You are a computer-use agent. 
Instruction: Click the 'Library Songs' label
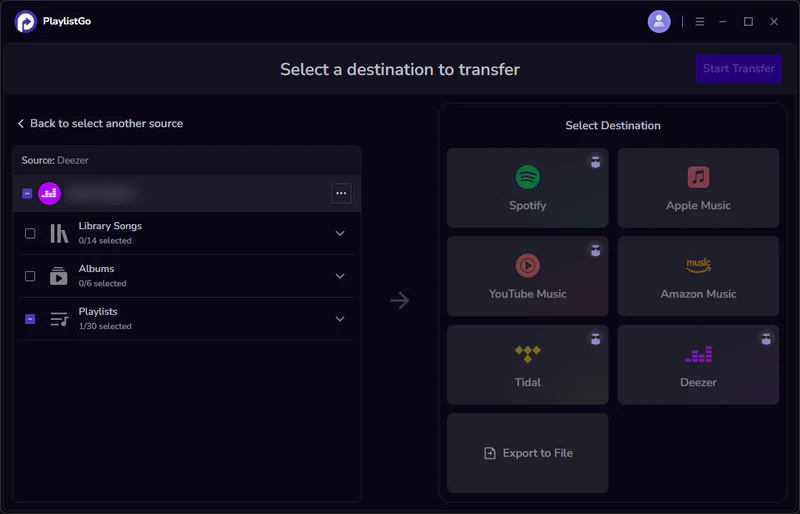(x=110, y=226)
